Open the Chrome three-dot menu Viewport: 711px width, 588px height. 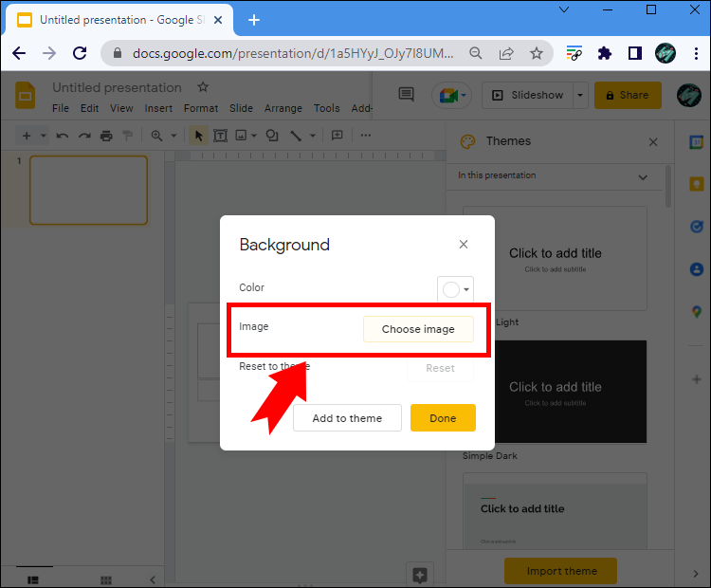point(696,53)
